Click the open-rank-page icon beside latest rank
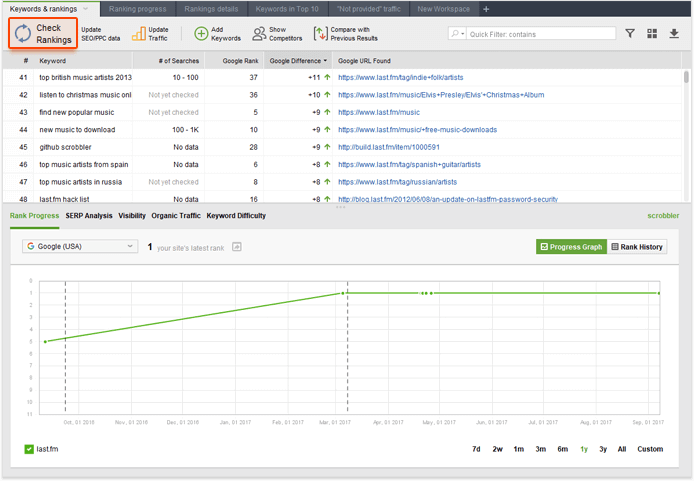 237,247
